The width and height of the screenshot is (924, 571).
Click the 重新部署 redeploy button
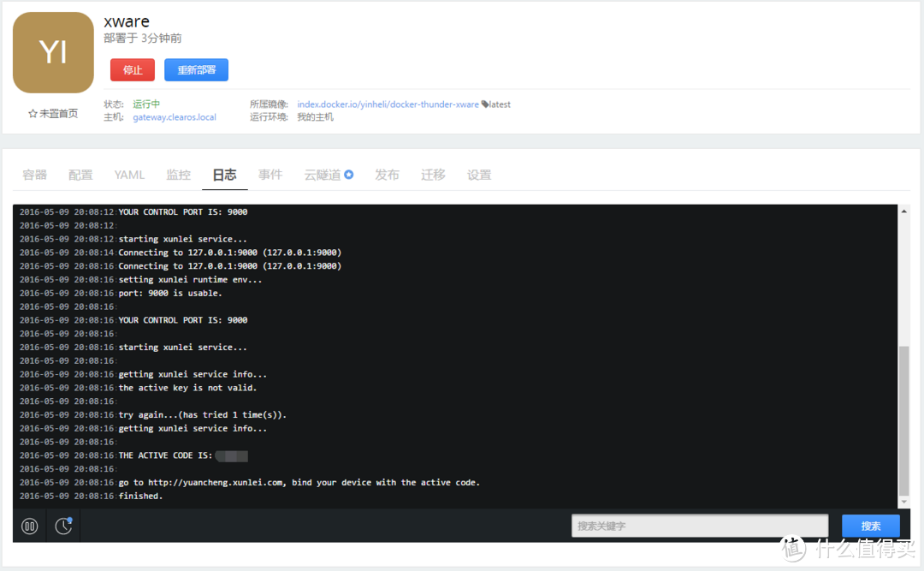click(196, 69)
